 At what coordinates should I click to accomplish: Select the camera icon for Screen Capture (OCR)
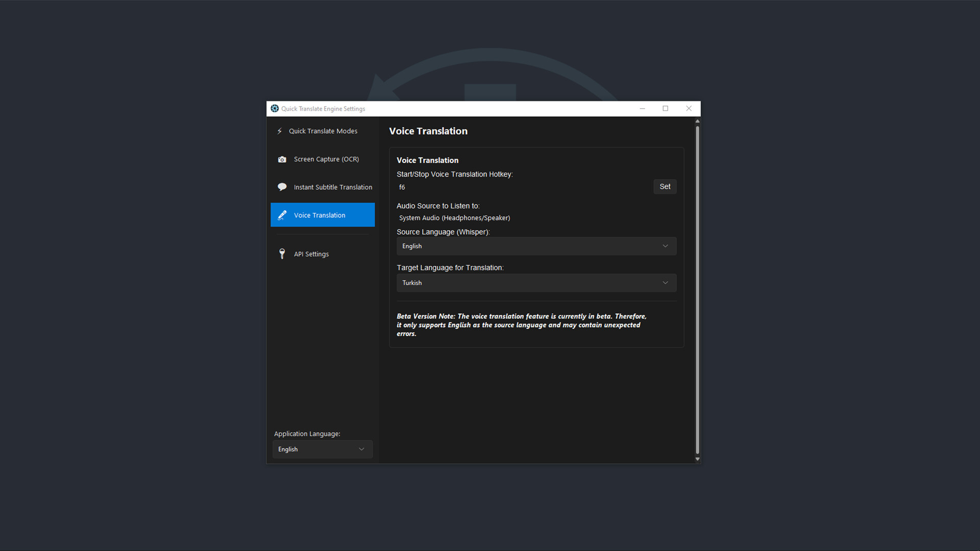[x=282, y=159]
